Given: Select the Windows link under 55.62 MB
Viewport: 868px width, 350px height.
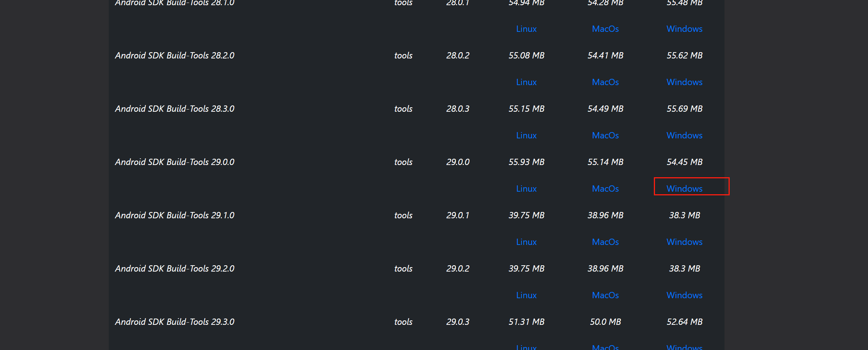Looking at the screenshot, I should [684, 82].
